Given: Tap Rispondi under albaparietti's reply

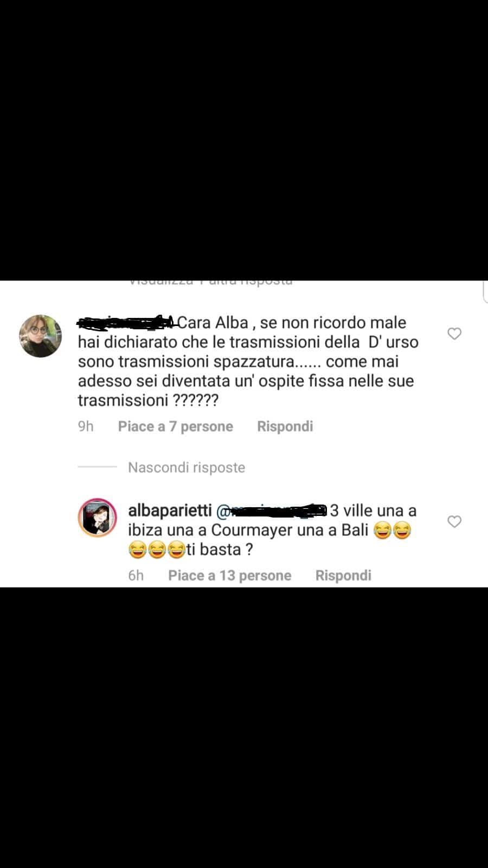Looking at the screenshot, I should click(343, 576).
